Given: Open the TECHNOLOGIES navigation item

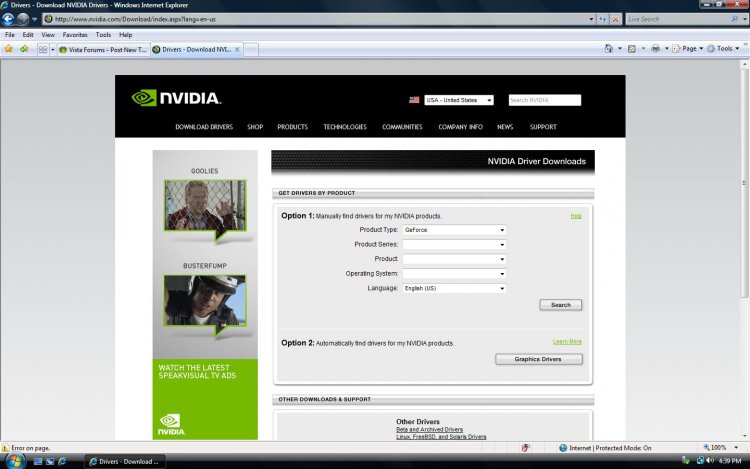Looking at the screenshot, I should (345, 127).
